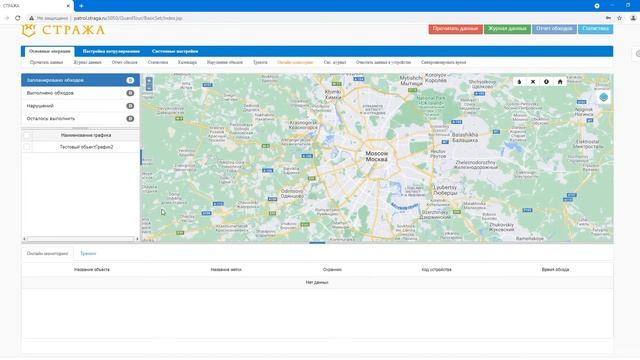Click Balashikha label on the map
This screenshot has height=360, width=640.
(465, 137)
